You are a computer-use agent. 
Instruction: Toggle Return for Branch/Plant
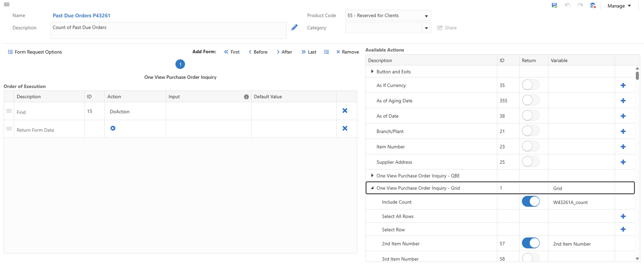pyautogui.click(x=531, y=131)
